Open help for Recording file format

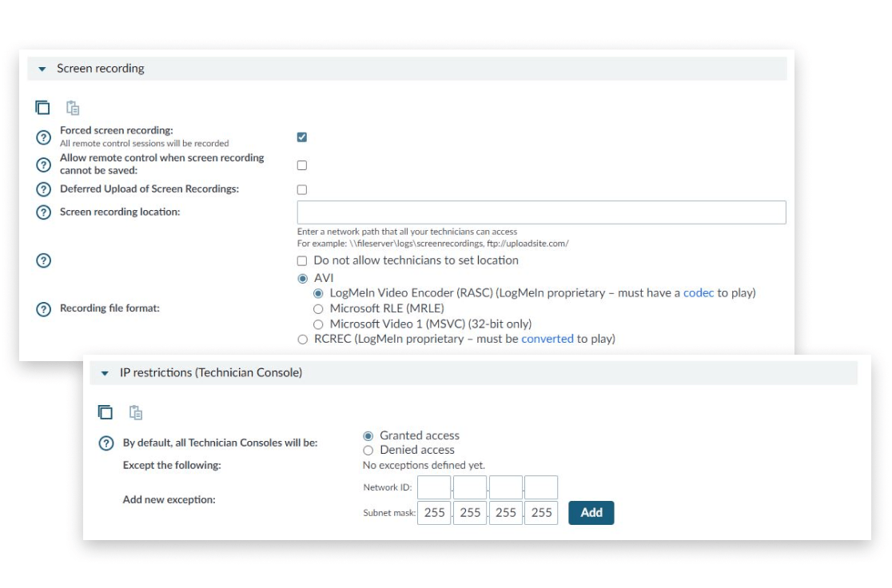(44, 309)
